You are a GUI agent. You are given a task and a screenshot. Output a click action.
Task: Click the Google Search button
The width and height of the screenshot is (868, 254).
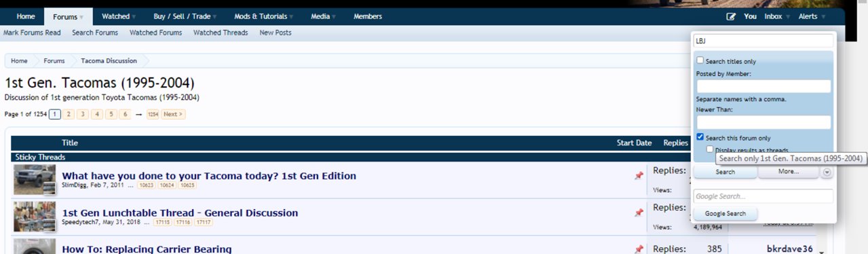point(725,213)
